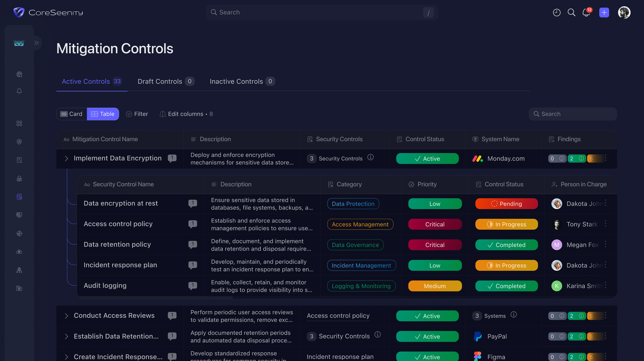Open comment bubble on Audit logging row
644x361 pixels.
click(193, 285)
